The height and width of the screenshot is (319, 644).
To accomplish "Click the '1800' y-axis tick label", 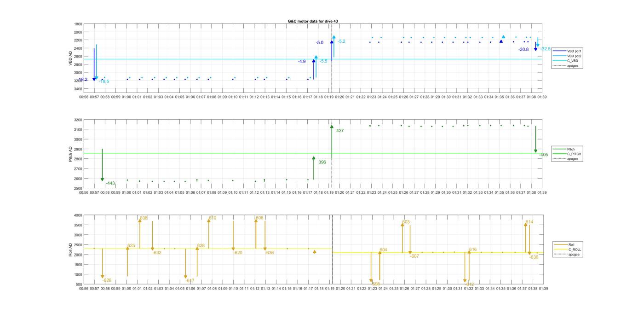I will [78, 24].
